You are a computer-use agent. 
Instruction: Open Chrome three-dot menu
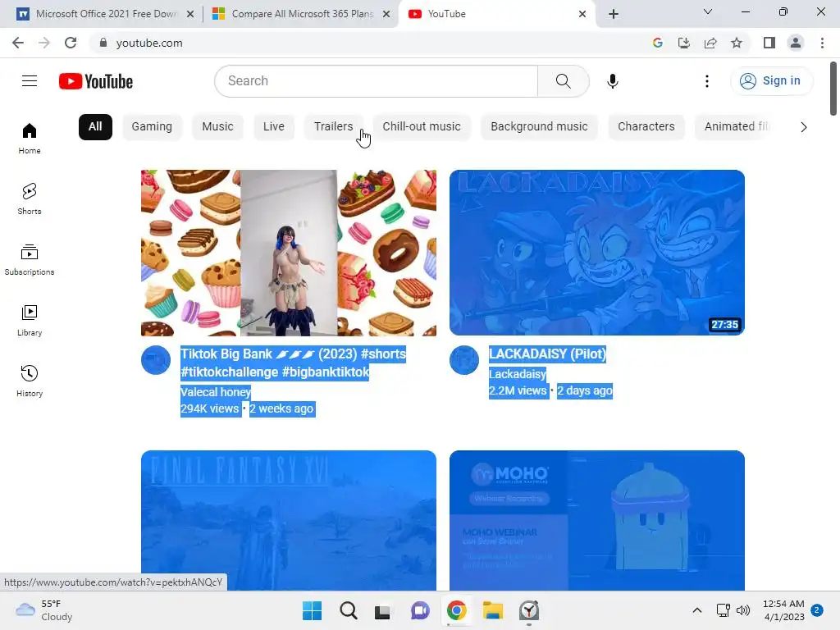(x=822, y=43)
